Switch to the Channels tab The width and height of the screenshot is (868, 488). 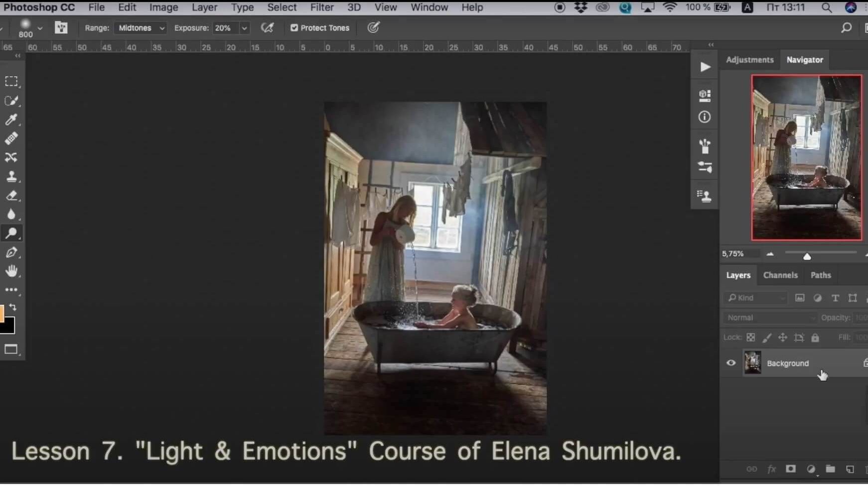click(x=781, y=275)
